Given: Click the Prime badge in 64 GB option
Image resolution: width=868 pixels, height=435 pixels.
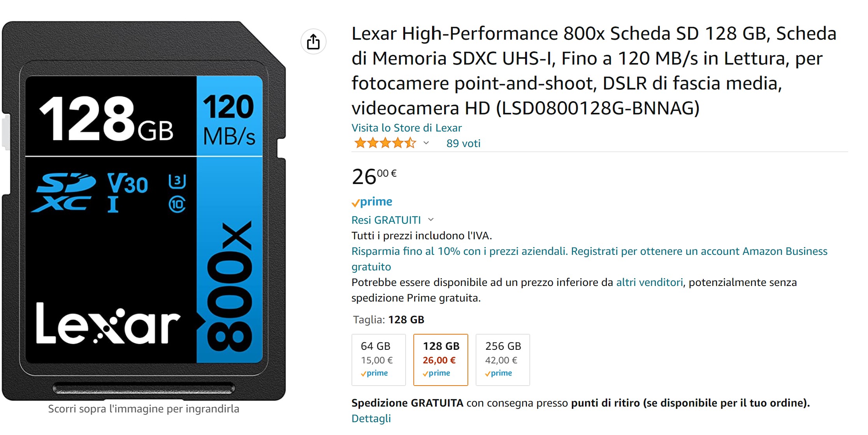Looking at the screenshot, I should 374,373.
